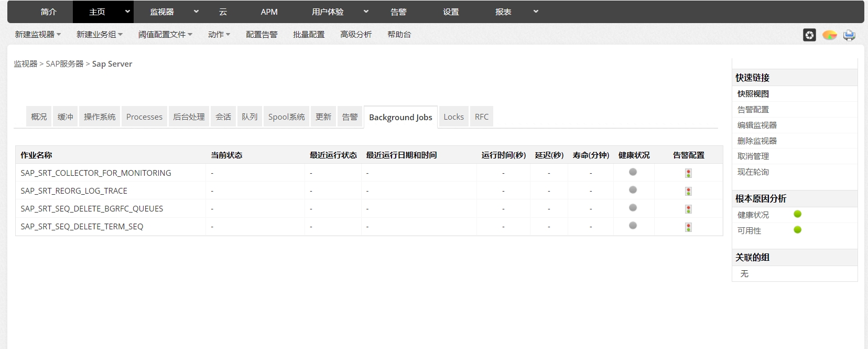
Task: Click health status dot for SAP_SRT_SEQ_DELETE_TERM_SEQ
Action: tap(633, 226)
